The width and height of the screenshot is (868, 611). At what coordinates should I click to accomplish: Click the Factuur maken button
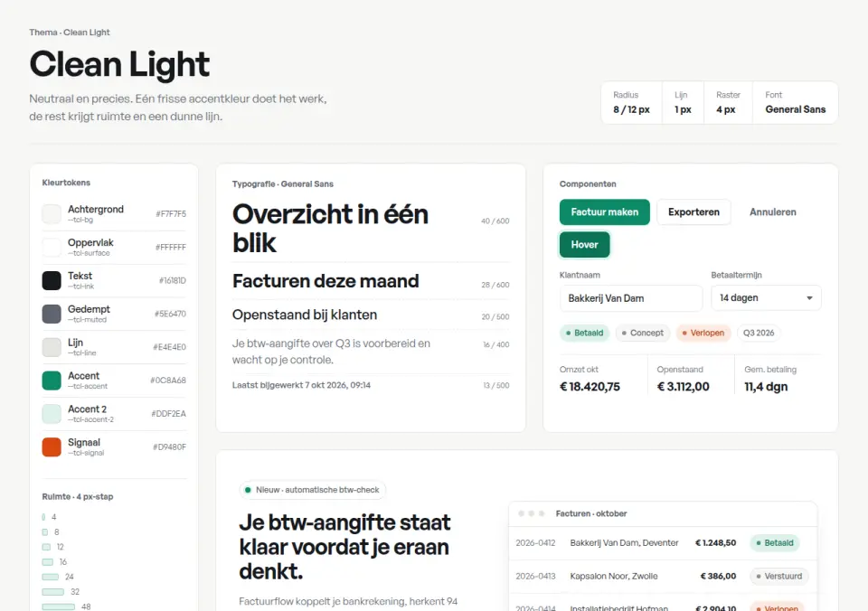(x=605, y=212)
